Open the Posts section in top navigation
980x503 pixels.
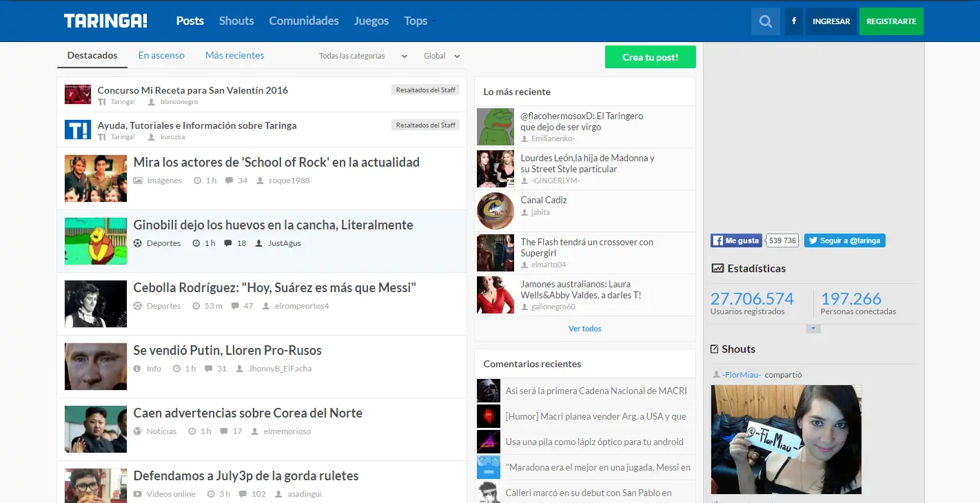pos(190,21)
